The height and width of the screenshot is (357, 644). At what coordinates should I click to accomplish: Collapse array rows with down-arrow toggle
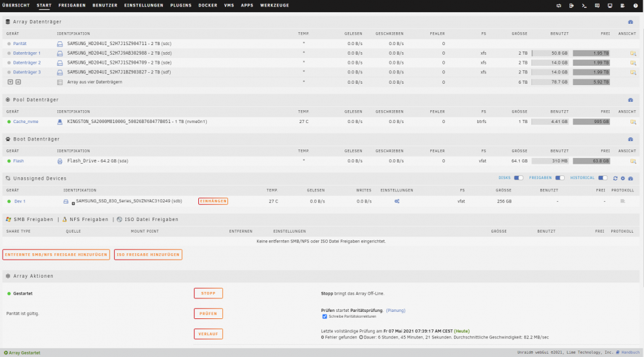click(10, 82)
